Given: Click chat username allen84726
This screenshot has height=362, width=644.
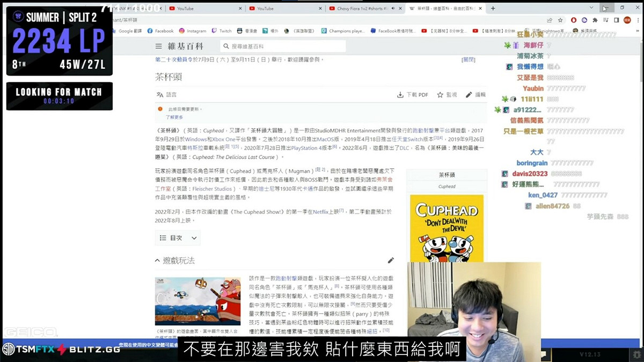Looking at the screenshot, I should click(552, 206).
